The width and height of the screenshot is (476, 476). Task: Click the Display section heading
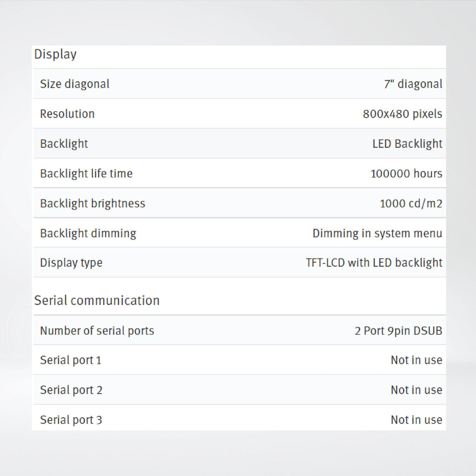coord(55,55)
